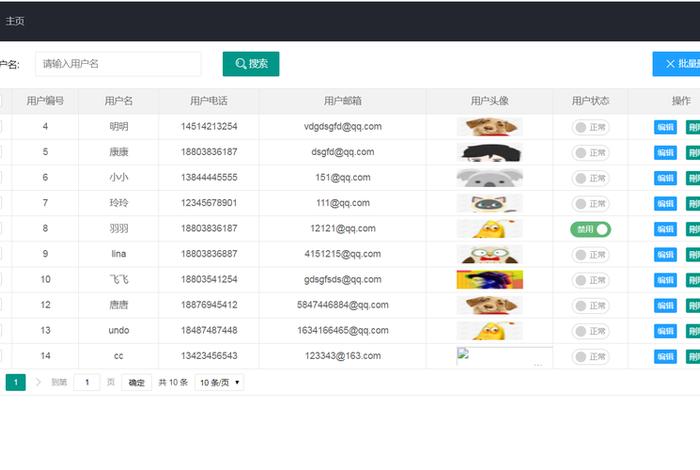Click blue 编辑 button for user 飞飞
The width and height of the screenshot is (700, 470).
665,280
